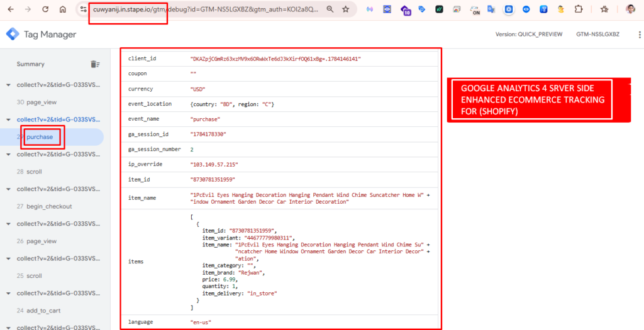Screen dimensions: 644x330
Task: Click the currency value "USD"
Action: (197, 89)
